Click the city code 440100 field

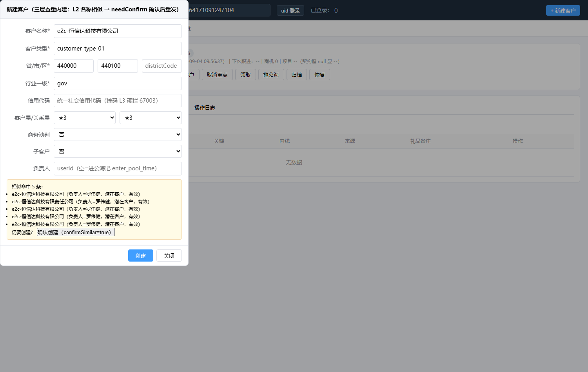point(118,66)
